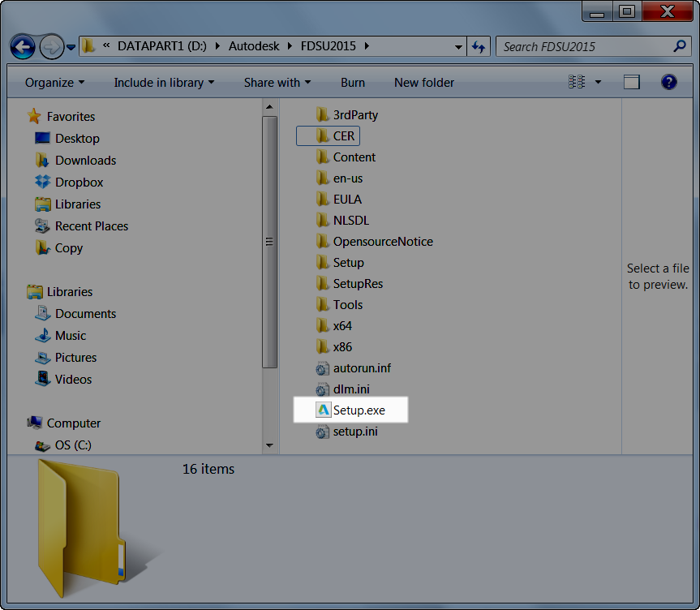Select the autorun.inf file
Viewport: 700px width, 610px height.
tap(353, 368)
